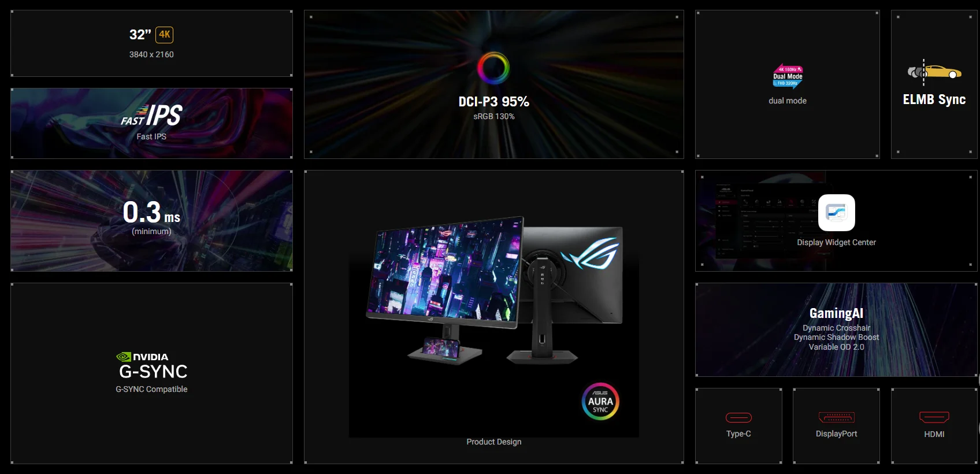Click the NVIDIA G-SYNC logo
980x474 pixels.
point(152,366)
